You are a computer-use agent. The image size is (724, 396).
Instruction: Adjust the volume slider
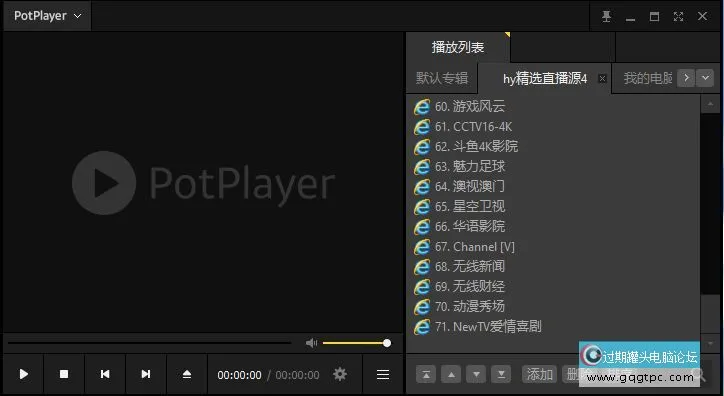coord(356,343)
